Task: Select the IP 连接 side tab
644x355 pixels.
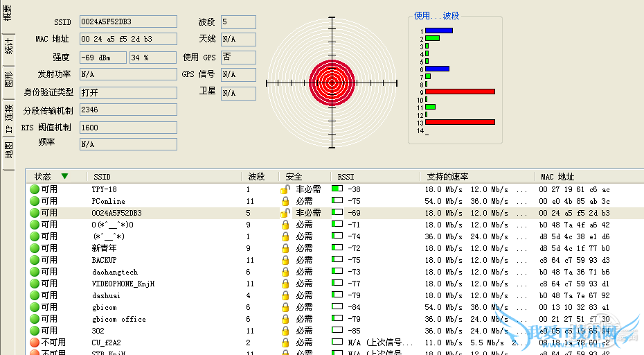Action: [x=8, y=118]
